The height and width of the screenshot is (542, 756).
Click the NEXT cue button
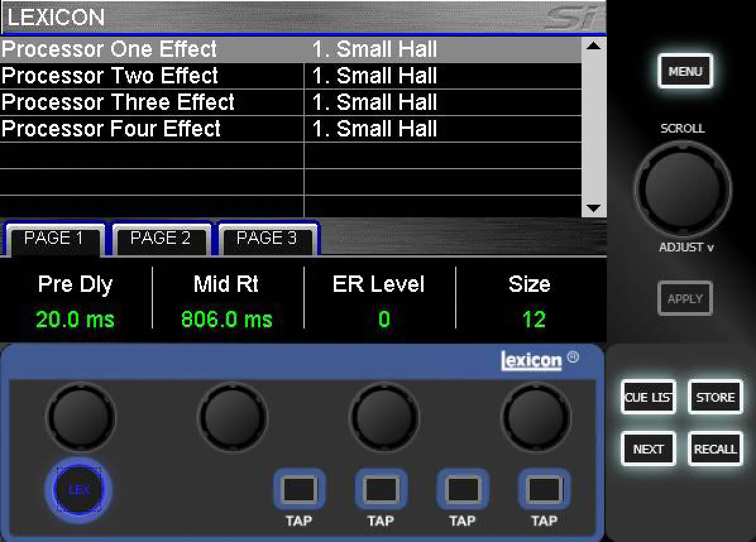pos(648,449)
